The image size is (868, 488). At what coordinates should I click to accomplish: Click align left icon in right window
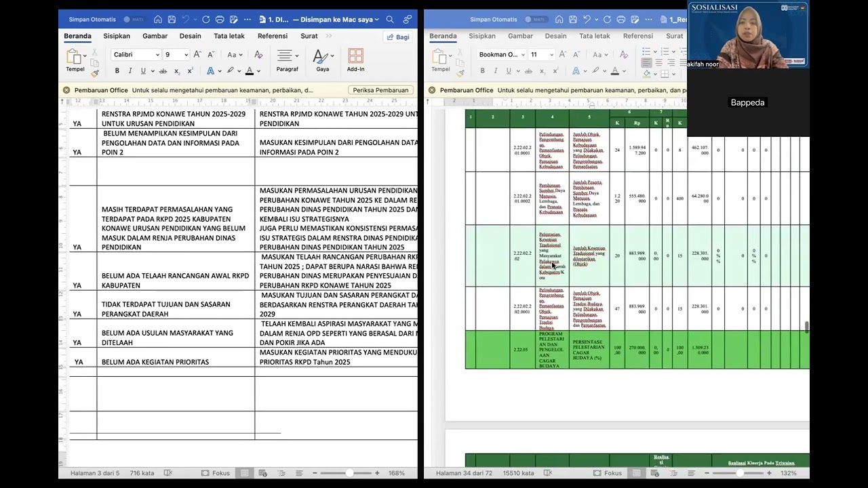(x=646, y=63)
